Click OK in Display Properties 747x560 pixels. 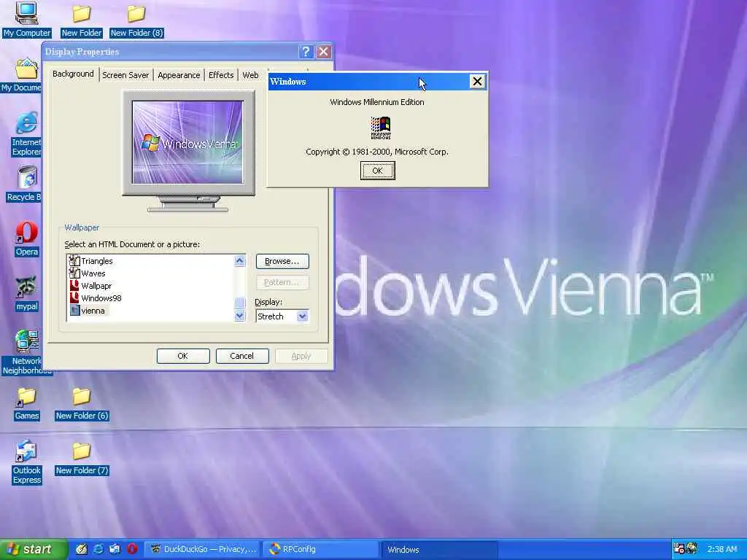[183, 356]
